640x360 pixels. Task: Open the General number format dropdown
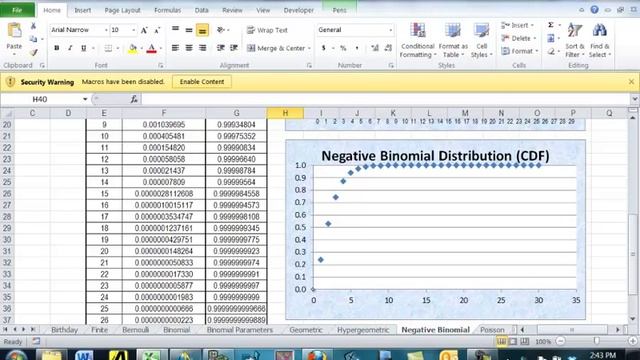390,30
